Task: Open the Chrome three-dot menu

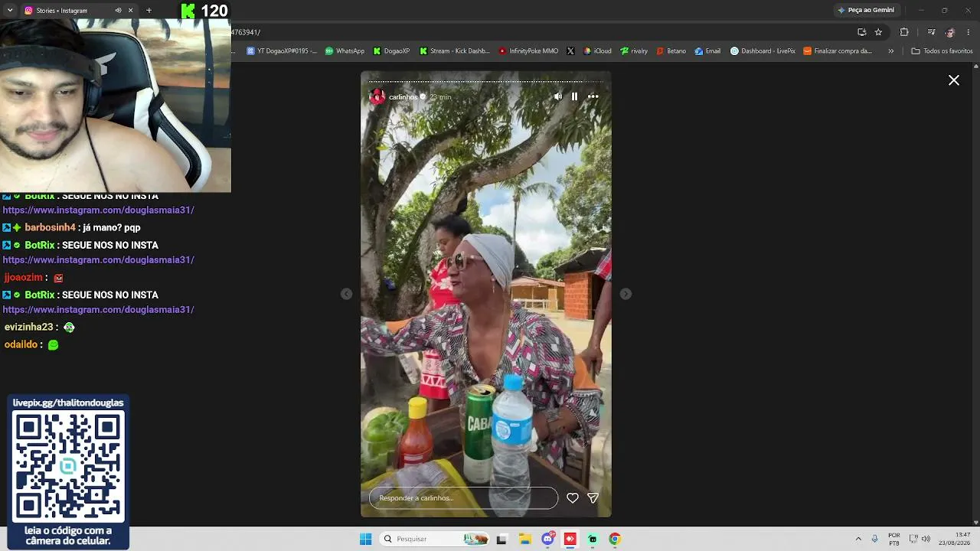Action: (x=969, y=32)
